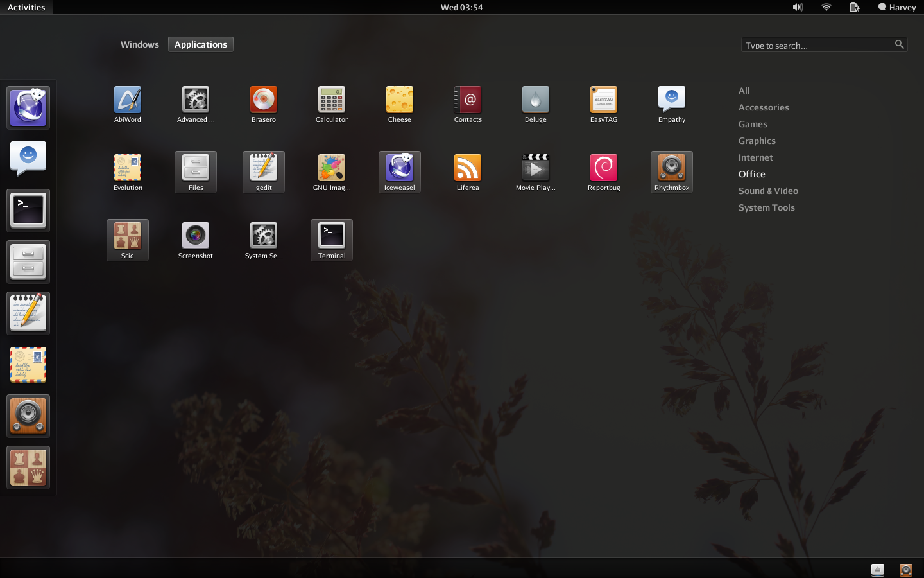Open the Harvey user menu
The width and height of the screenshot is (924, 578).
897,7
